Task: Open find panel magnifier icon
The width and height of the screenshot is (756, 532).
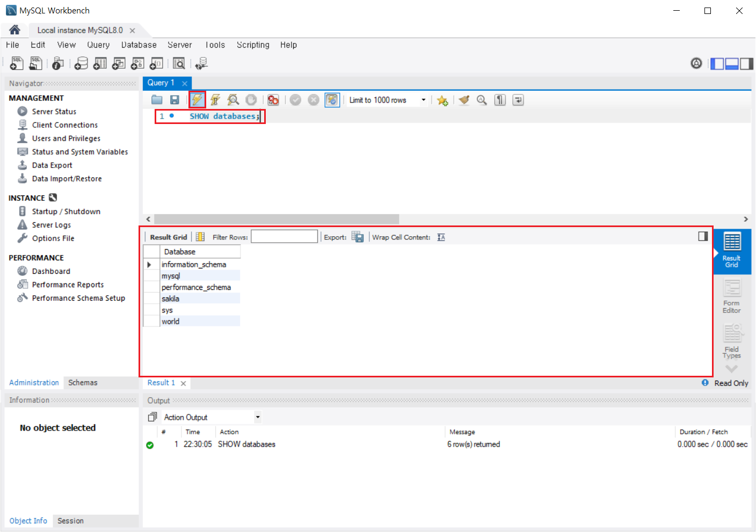Action: tap(482, 100)
